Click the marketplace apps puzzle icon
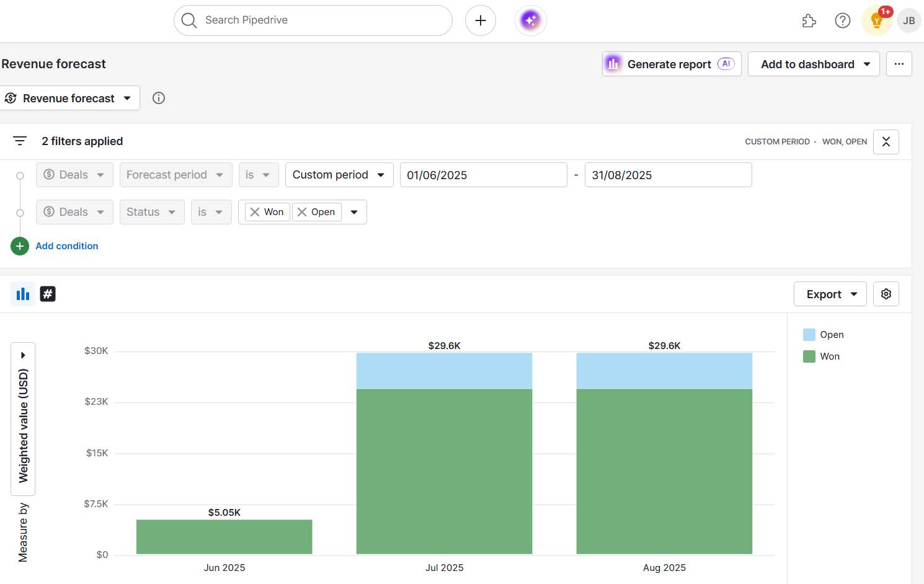924x584 pixels. [809, 20]
